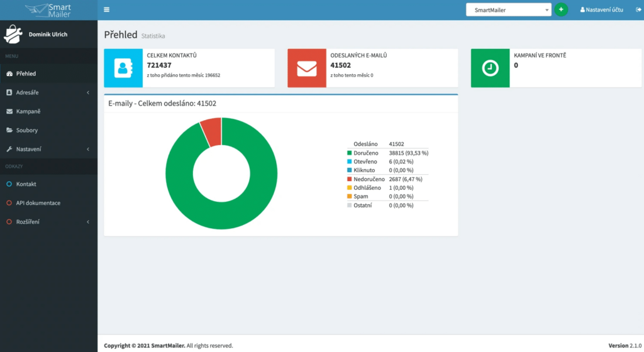Open the API dokumentace link
The width and height of the screenshot is (644, 352).
point(48,203)
